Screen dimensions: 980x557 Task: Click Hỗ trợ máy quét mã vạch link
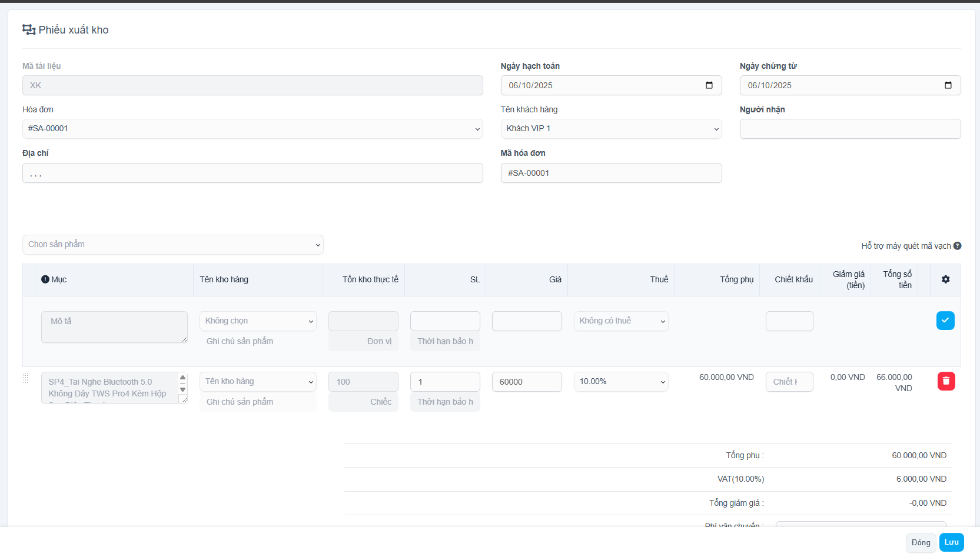[x=905, y=246]
